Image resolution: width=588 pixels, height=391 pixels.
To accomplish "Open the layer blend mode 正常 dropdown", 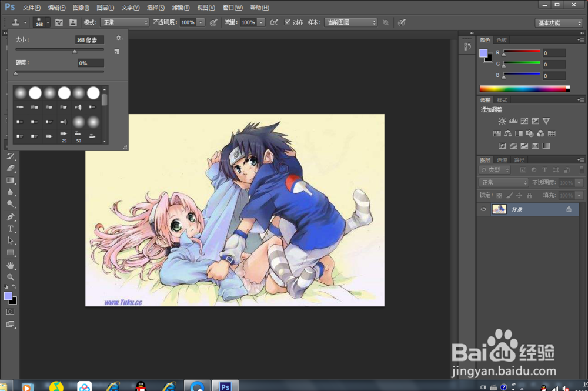I will 504,183.
